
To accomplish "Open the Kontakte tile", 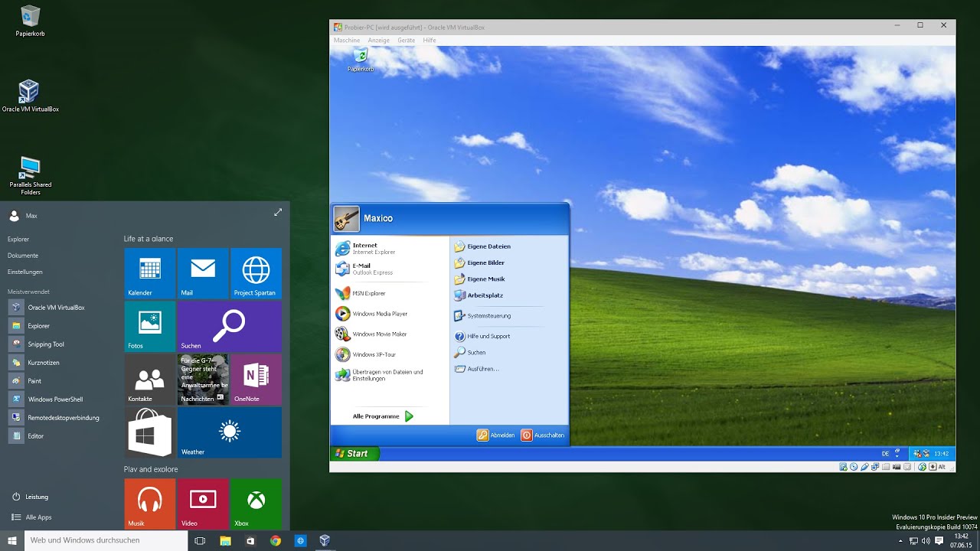I will 150,379.
